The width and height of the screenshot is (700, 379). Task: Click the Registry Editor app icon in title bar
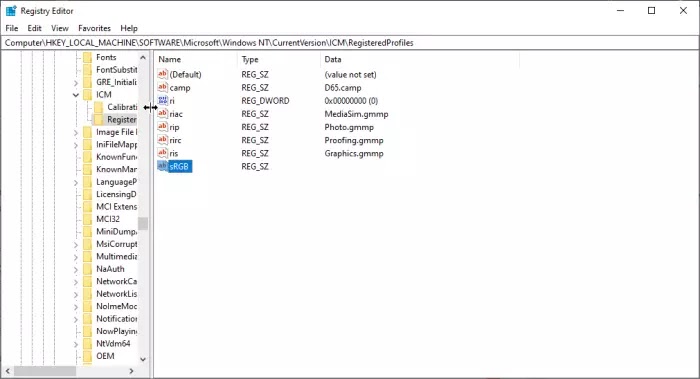click(x=11, y=11)
